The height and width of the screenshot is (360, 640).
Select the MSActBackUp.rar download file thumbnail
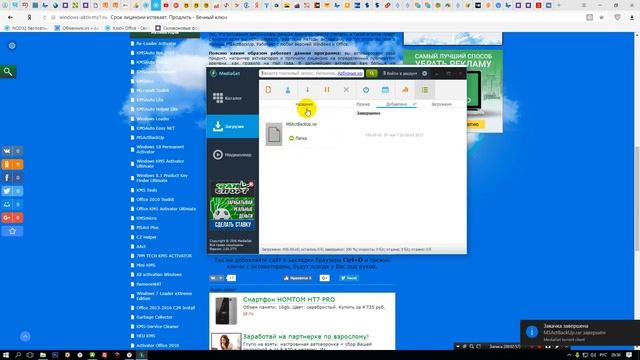point(274,134)
